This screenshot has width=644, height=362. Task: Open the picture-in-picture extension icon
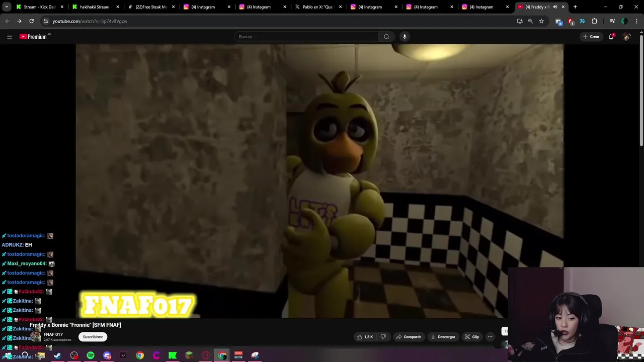[558, 21]
